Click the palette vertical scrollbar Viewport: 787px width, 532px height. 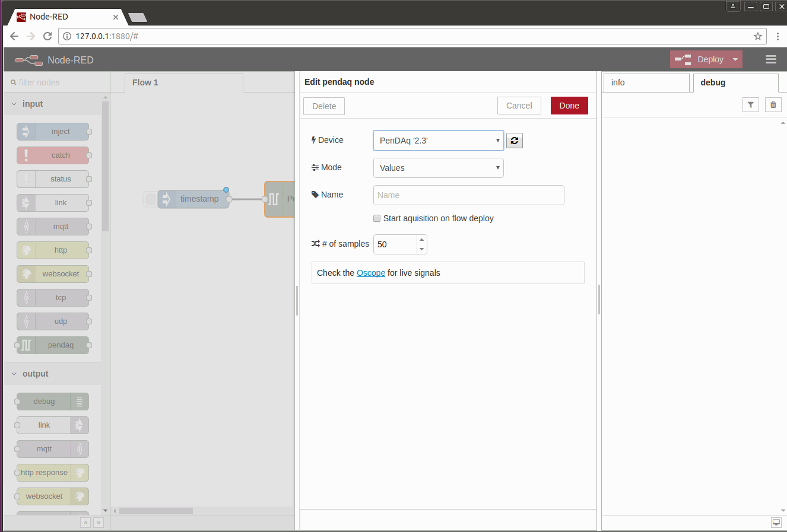point(105,166)
